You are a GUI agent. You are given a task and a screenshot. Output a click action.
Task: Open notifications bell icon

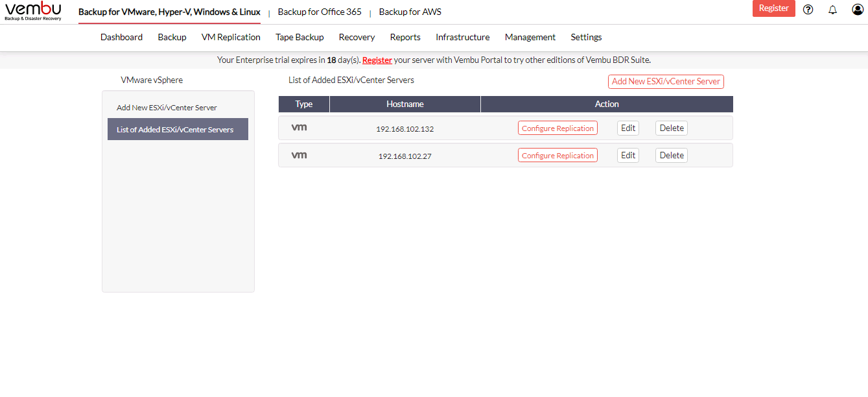click(x=833, y=10)
